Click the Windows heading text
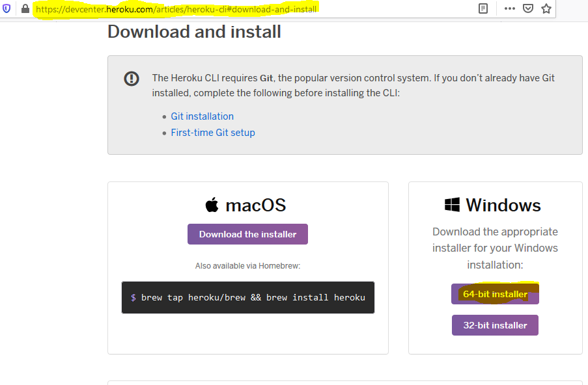This screenshot has width=588, height=385. 503,206
